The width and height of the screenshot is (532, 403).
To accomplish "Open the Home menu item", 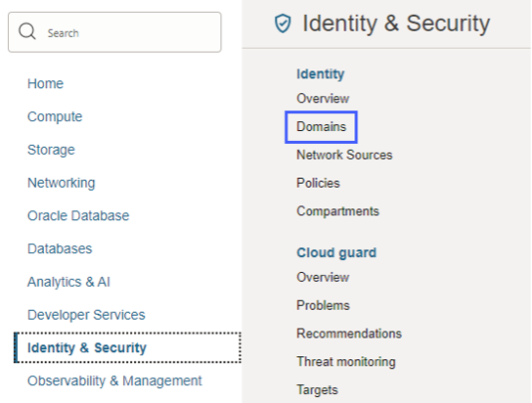I will [x=45, y=83].
